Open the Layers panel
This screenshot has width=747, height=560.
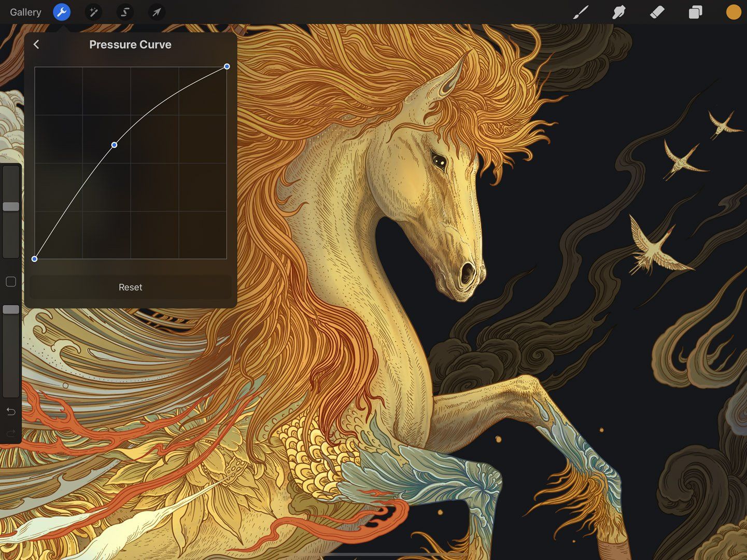695,12
